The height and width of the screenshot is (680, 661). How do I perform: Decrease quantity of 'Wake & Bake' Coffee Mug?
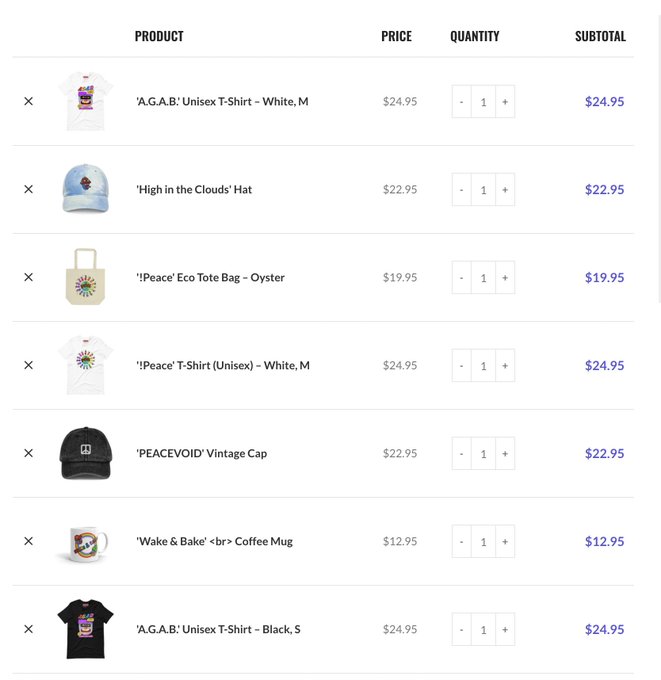pyautogui.click(x=461, y=542)
